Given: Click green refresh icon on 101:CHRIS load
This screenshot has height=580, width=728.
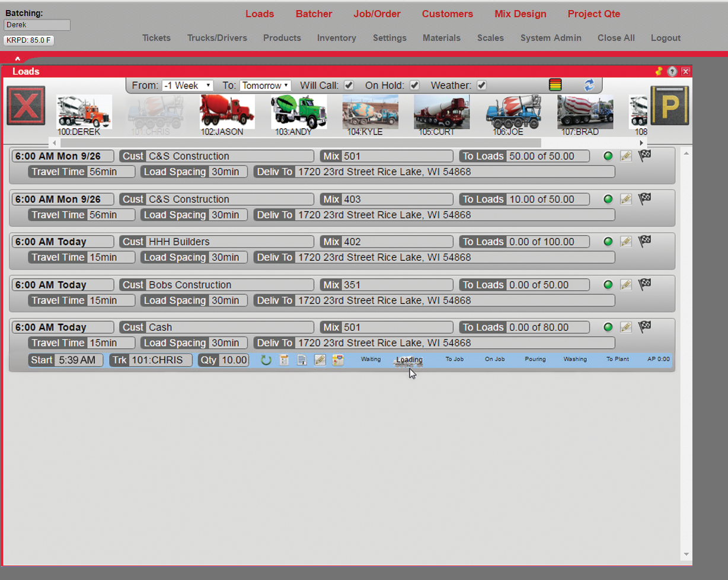Looking at the screenshot, I should (266, 360).
